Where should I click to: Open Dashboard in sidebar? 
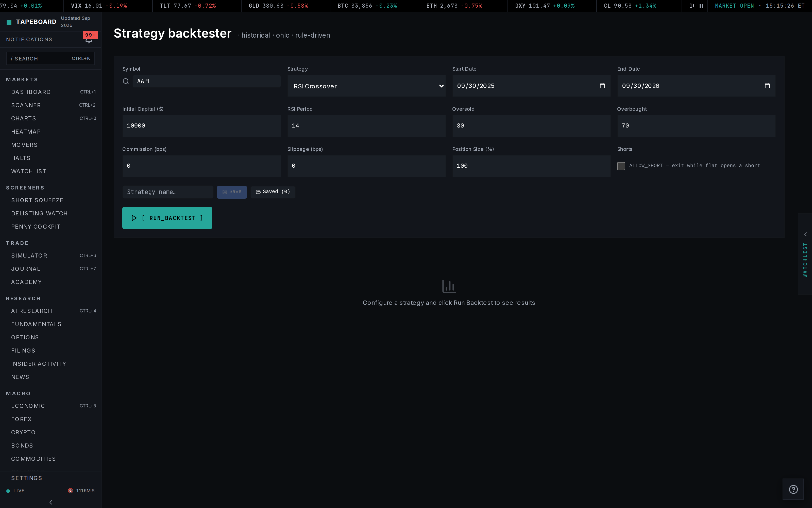(x=51, y=92)
